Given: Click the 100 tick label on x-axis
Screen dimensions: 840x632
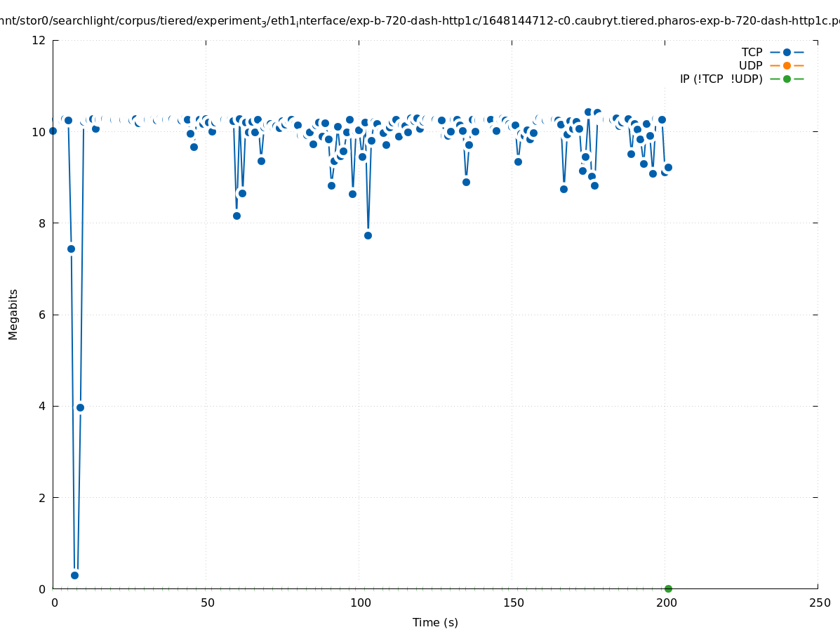Looking at the screenshot, I should click(359, 603).
